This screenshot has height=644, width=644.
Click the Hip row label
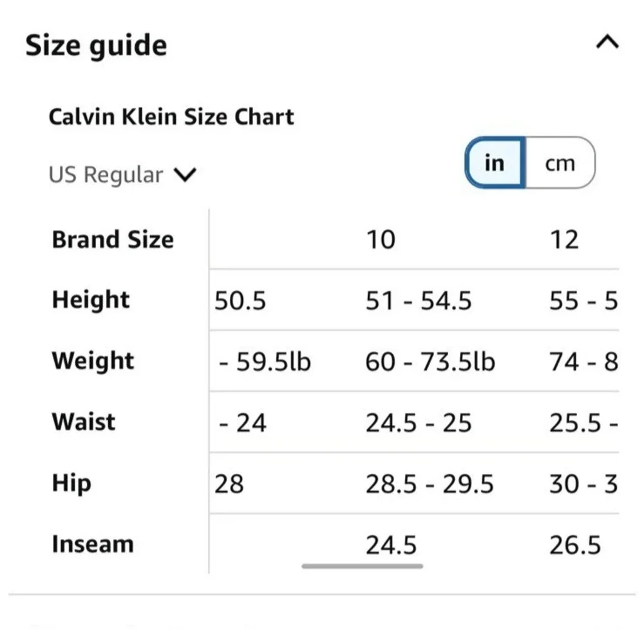click(71, 484)
